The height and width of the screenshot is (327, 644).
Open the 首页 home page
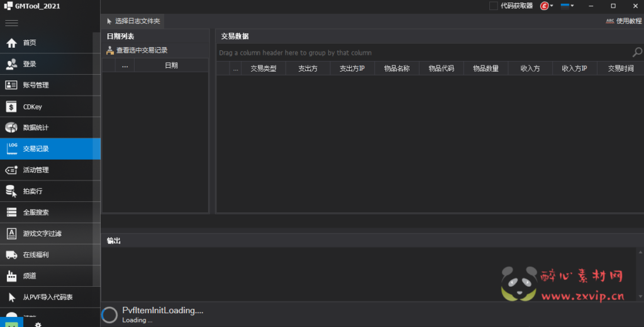[50, 43]
